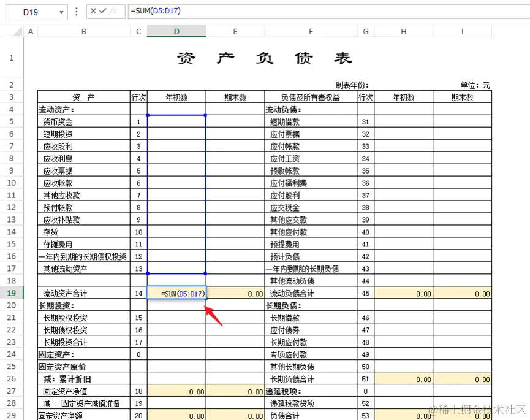Cancel formula entry with the X icon
This screenshot has width=530, height=420.
[93, 11]
